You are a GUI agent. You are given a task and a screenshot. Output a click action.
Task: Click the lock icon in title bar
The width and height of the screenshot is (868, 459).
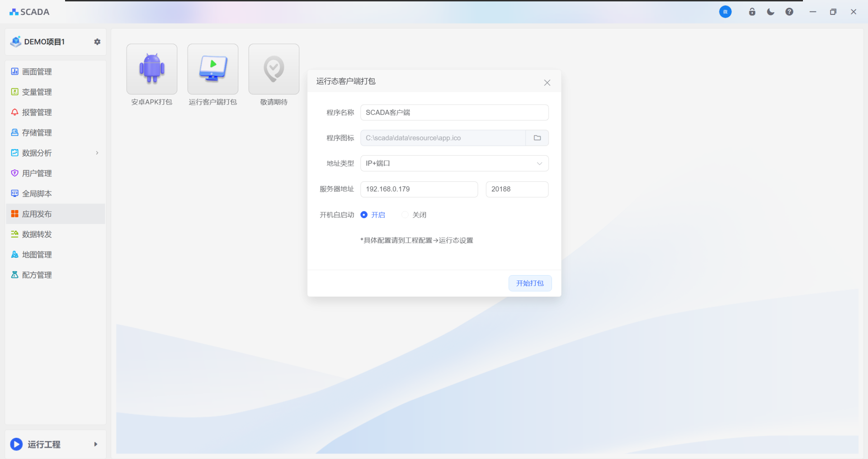click(752, 12)
